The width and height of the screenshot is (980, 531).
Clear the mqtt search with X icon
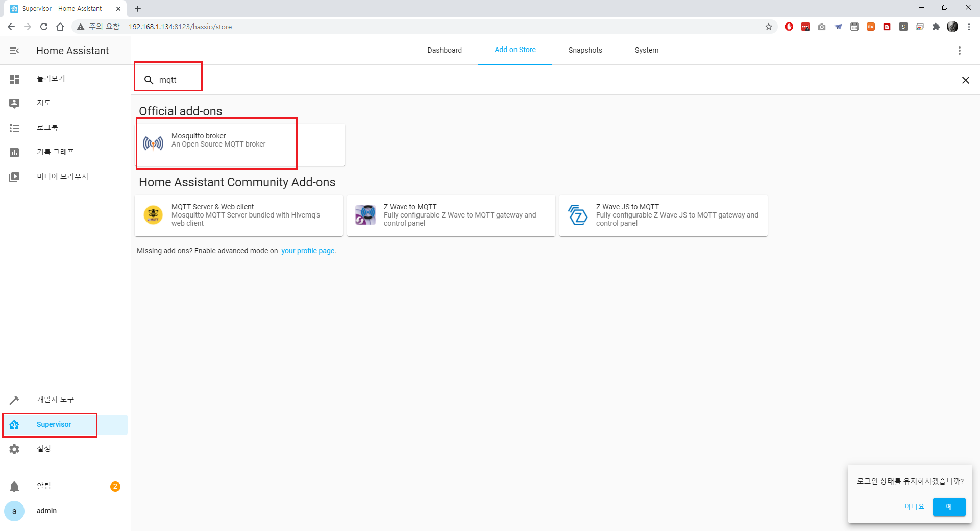(966, 80)
